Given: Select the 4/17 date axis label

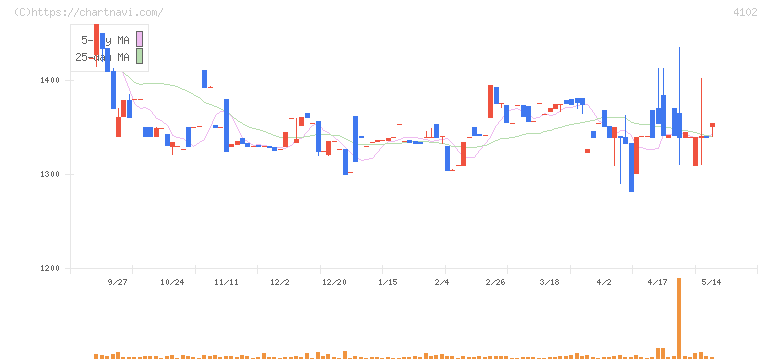Looking at the screenshot, I should (657, 282).
